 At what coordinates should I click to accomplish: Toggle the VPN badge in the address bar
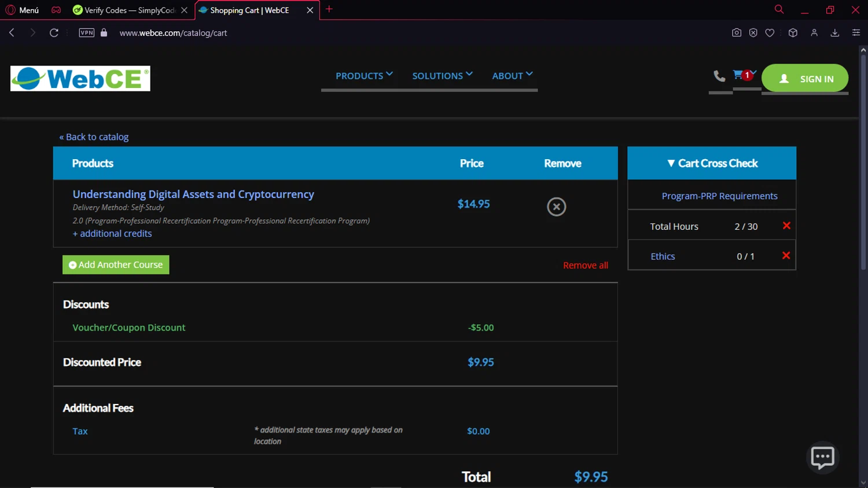[x=86, y=33]
